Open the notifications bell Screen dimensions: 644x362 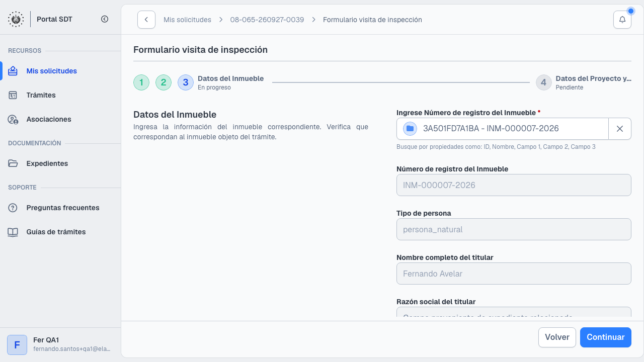(x=622, y=20)
